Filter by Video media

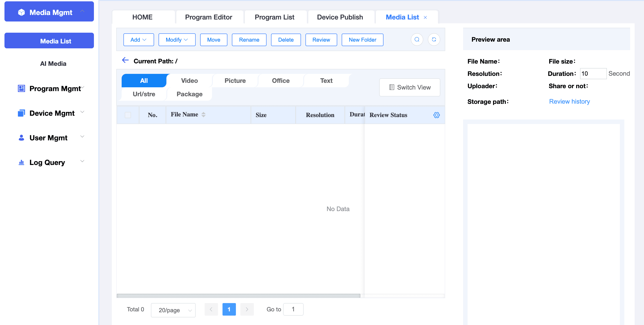pyautogui.click(x=189, y=81)
